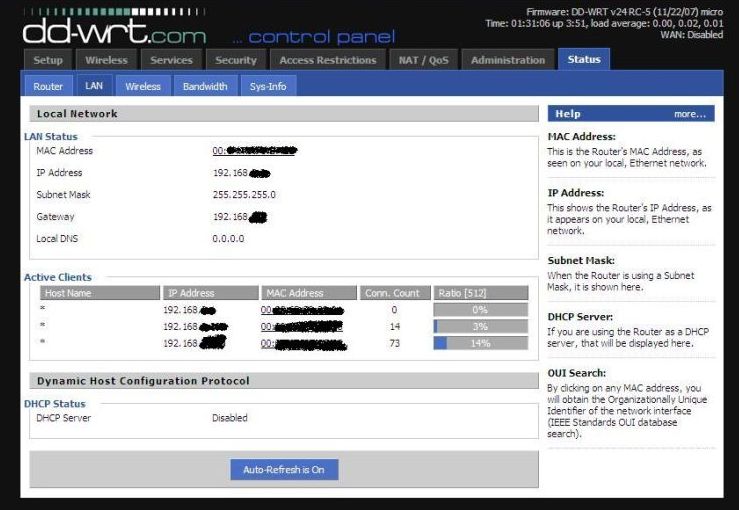This screenshot has width=739, height=510.
Task: Click the Firmware version text
Action: coord(624,12)
